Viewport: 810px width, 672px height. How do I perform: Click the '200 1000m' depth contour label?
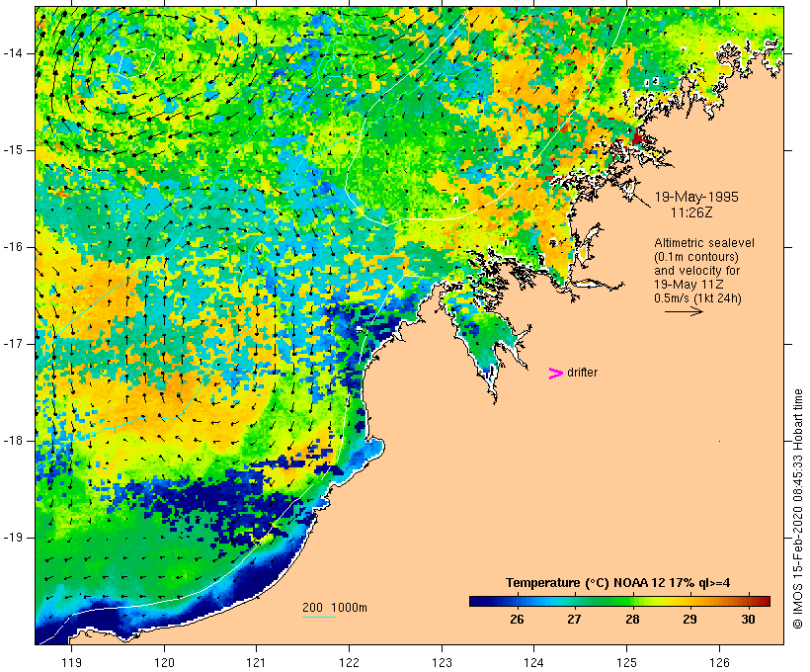335,608
